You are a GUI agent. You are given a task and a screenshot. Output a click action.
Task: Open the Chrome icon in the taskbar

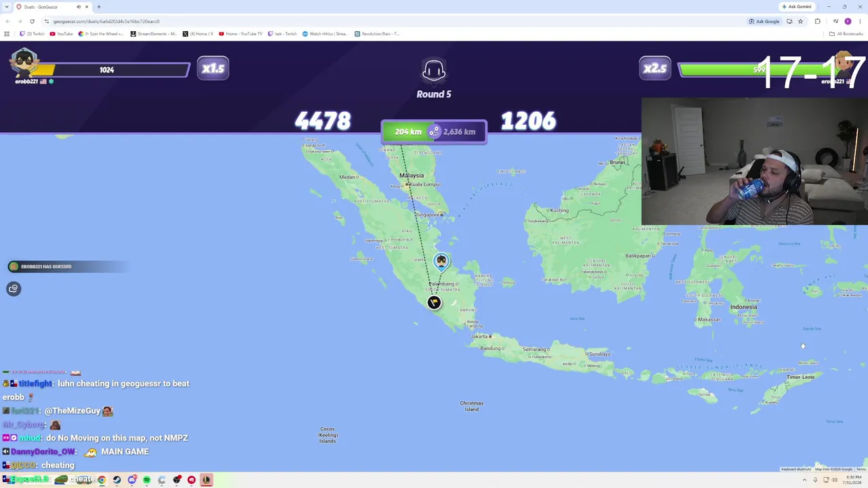[102, 480]
